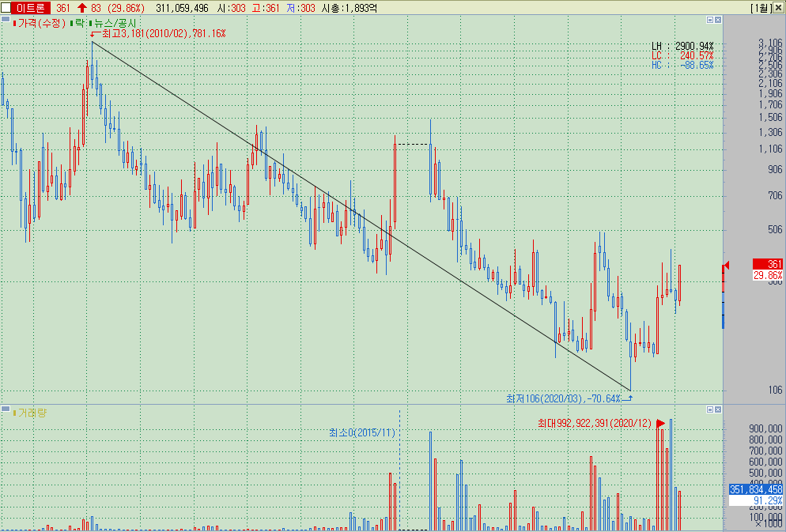The height and width of the screenshot is (532, 786).
Task: Click the LH : 2900.94% readout
Action: pyautogui.click(x=682, y=47)
